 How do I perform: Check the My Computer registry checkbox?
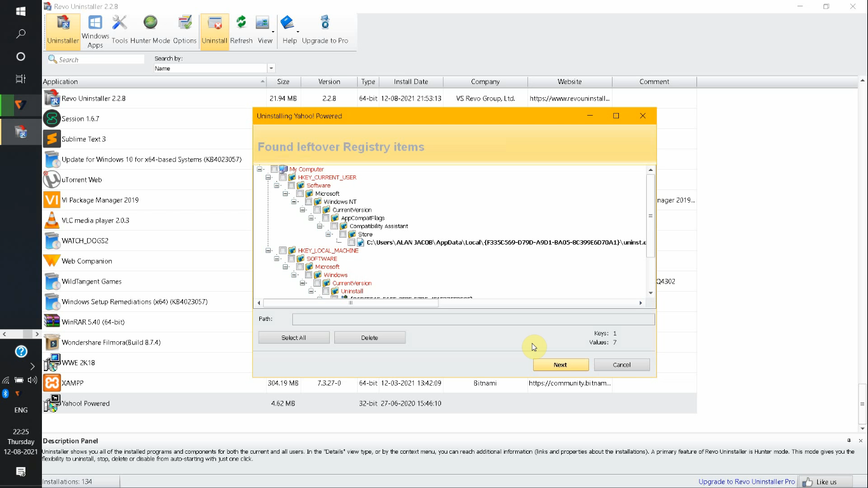point(275,169)
